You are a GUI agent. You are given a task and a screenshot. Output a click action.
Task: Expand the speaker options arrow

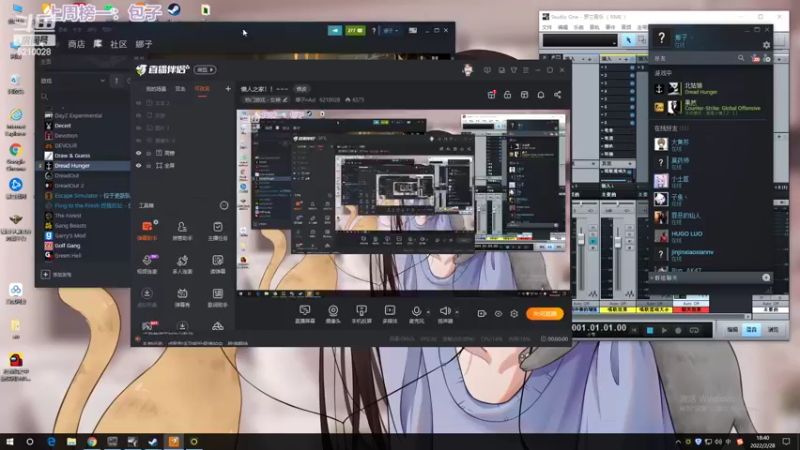click(457, 312)
